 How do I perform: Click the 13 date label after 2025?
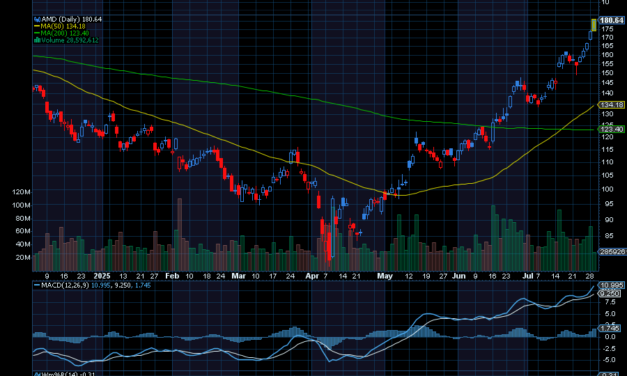tap(123, 276)
